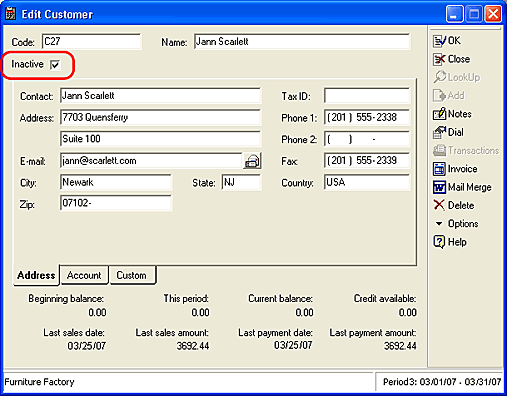Viewport: 507px width, 396px height.
Task: Click the empty Phone 2 field
Action: (367, 139)
